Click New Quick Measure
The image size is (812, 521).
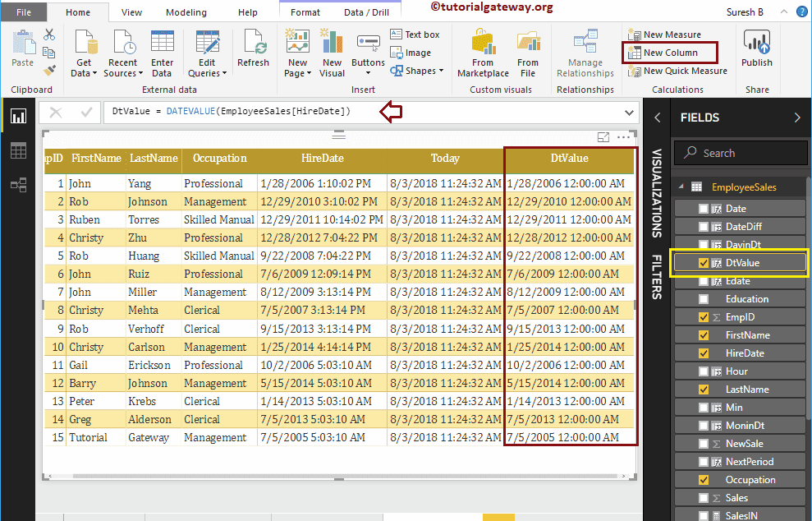coord(680,70)
